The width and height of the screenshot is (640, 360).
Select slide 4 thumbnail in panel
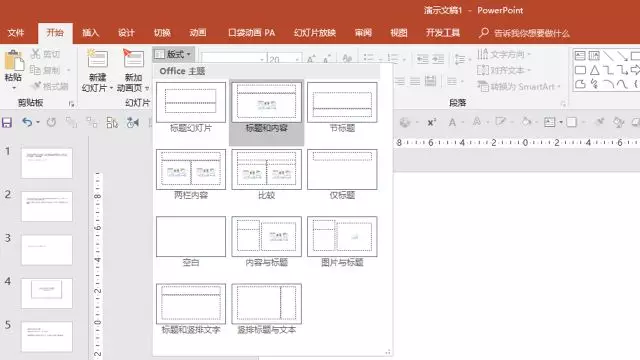click(47, 293)
